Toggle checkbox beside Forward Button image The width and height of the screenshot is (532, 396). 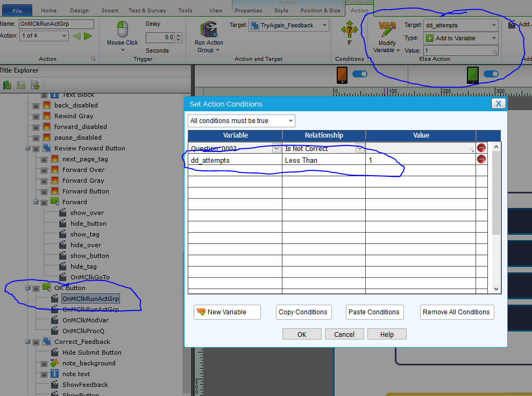point(44,192)
